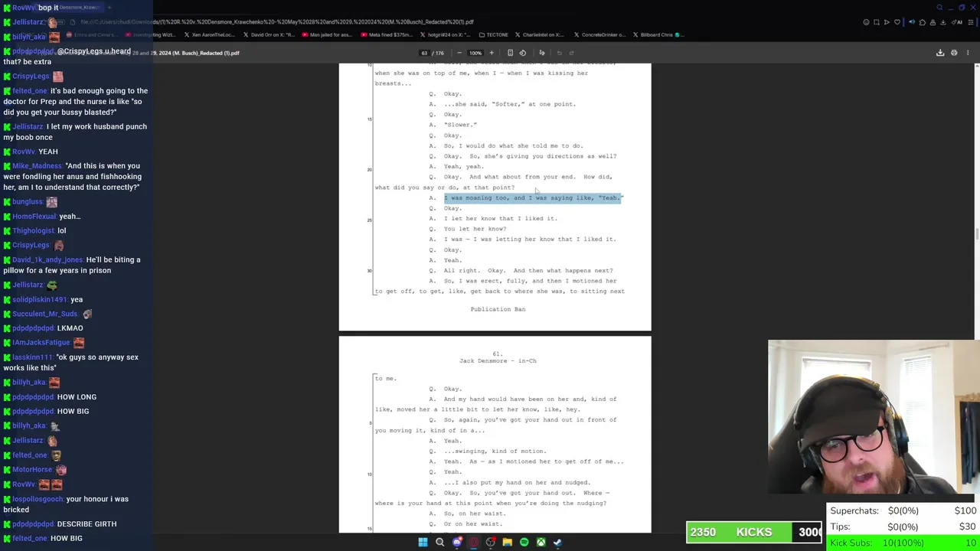Viewport: 980px width, 551px height.
Task: Click the 'Publication Ban' footer text
Action: pyautogui.click(x=498, y=309)
